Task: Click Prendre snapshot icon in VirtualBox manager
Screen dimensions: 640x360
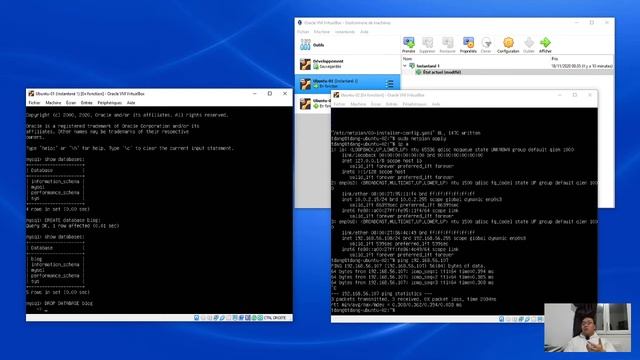Action: click(409, 45)
